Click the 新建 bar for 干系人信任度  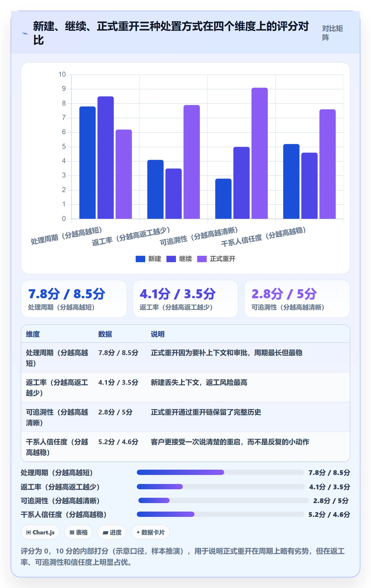tap(291, 181)
